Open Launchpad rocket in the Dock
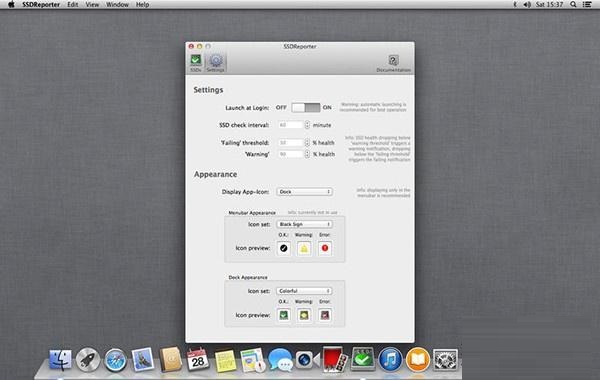 (x=88, y=360)
